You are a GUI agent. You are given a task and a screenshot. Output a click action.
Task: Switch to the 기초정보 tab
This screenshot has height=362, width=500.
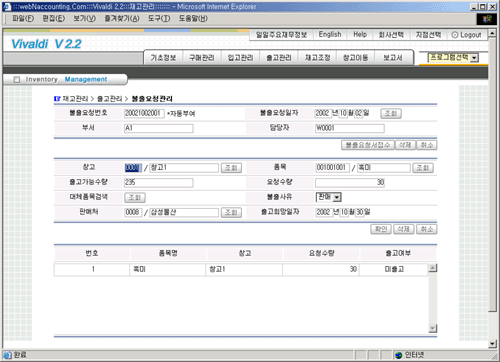click(x=163, y=58)
